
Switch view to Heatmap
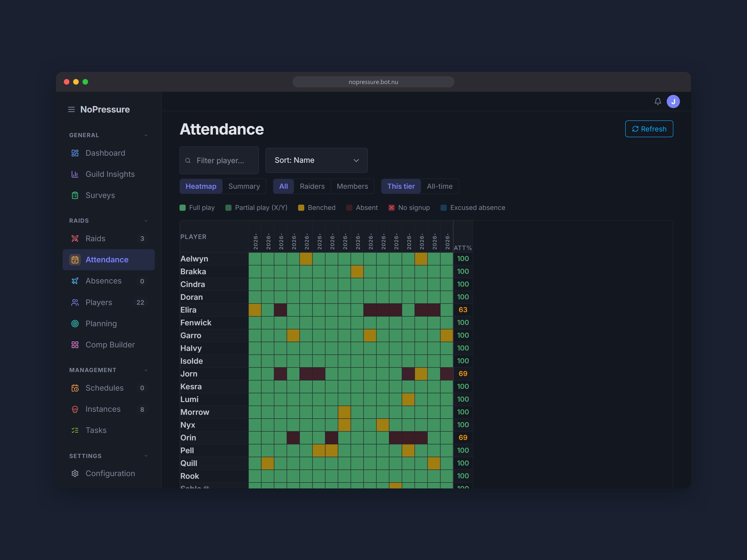tap(201, 186)
